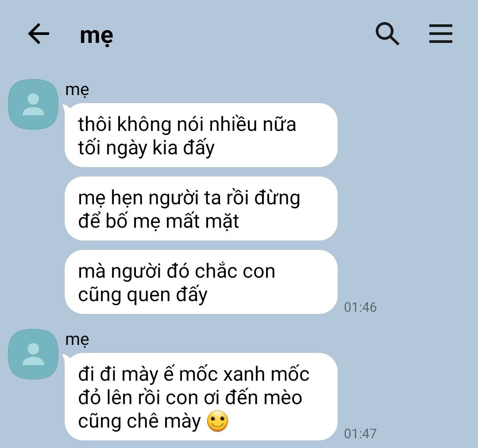Tap the second mẹ profile avatar
Viewport: 478px width, 448px height.
(x=33, y=354)
